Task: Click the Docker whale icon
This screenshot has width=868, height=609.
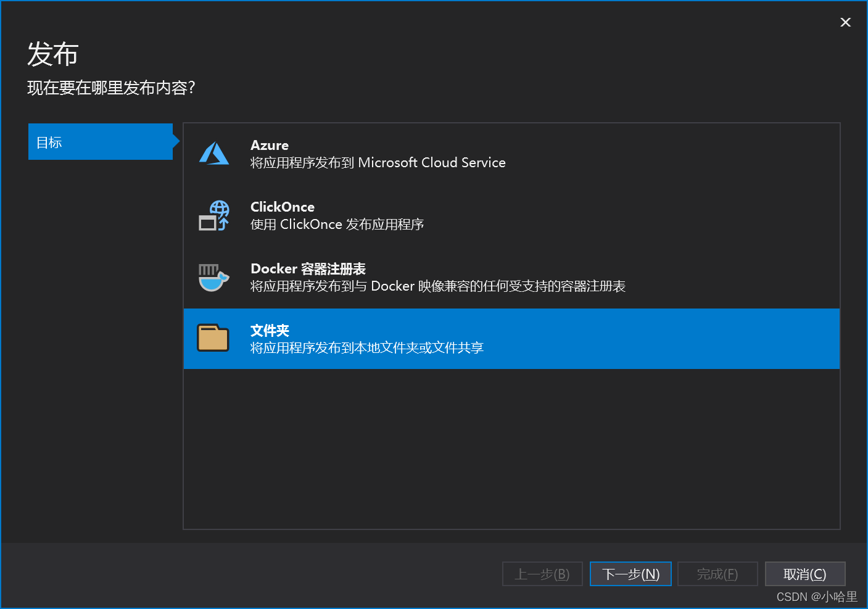Action: (214, 277)
